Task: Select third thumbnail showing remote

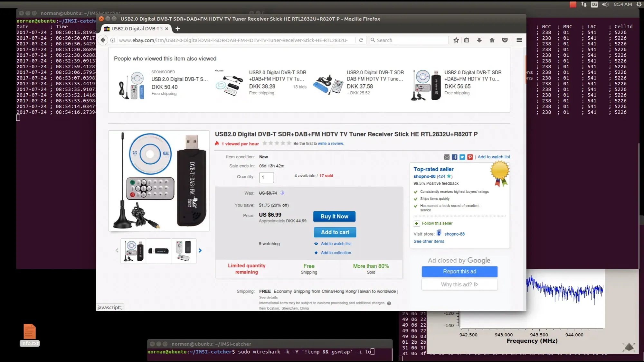Action: 184,251
